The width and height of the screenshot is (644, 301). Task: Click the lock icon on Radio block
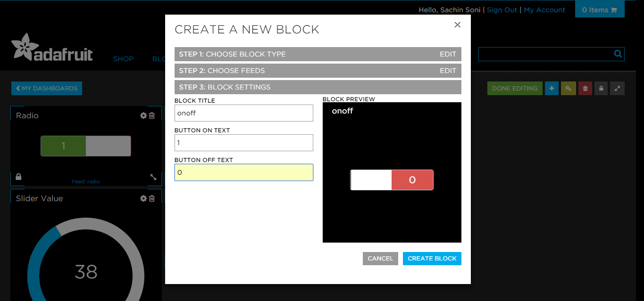18,177
